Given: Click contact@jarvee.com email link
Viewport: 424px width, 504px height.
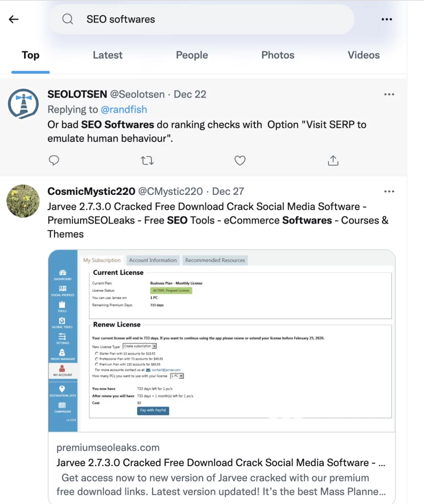Looking at the screenshot, I should point(166,370).
